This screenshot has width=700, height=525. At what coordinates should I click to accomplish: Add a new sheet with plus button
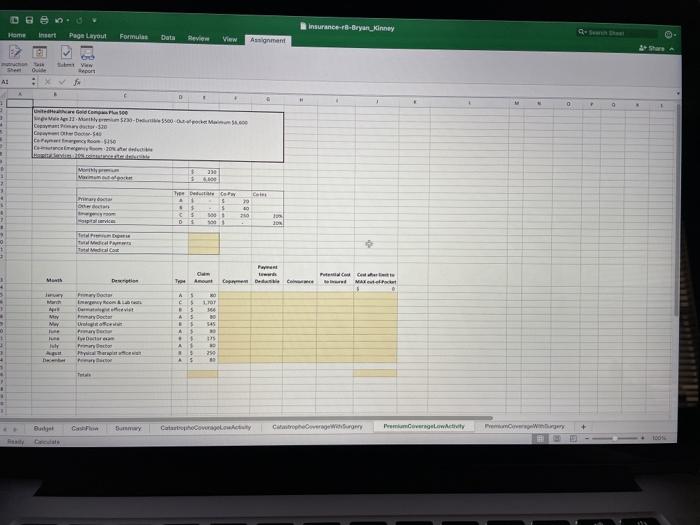tap(583, 427)
